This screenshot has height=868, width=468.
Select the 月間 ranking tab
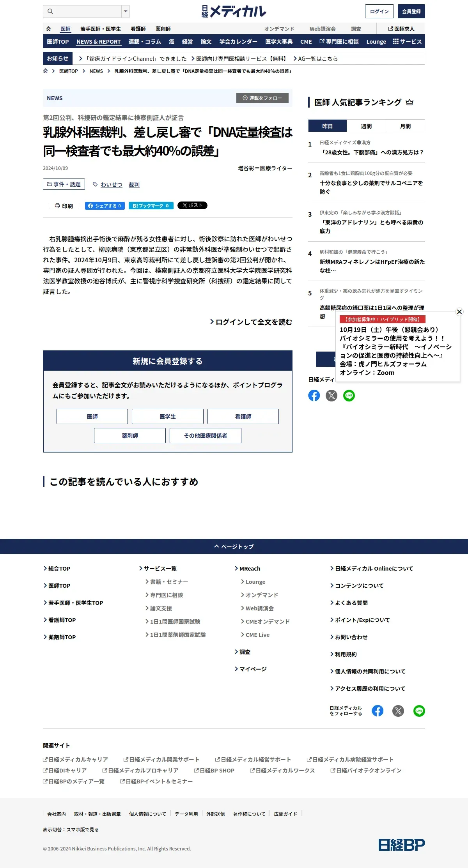pos(406,126)
